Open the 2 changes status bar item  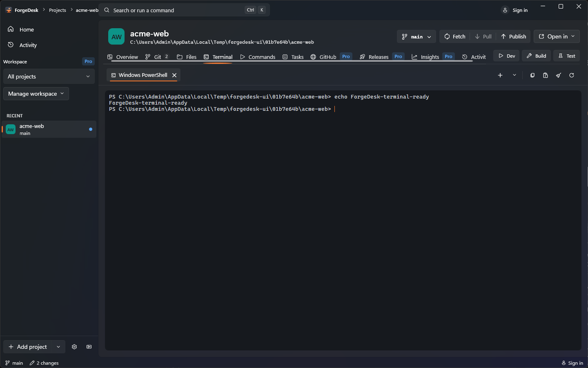click(44, 363)
